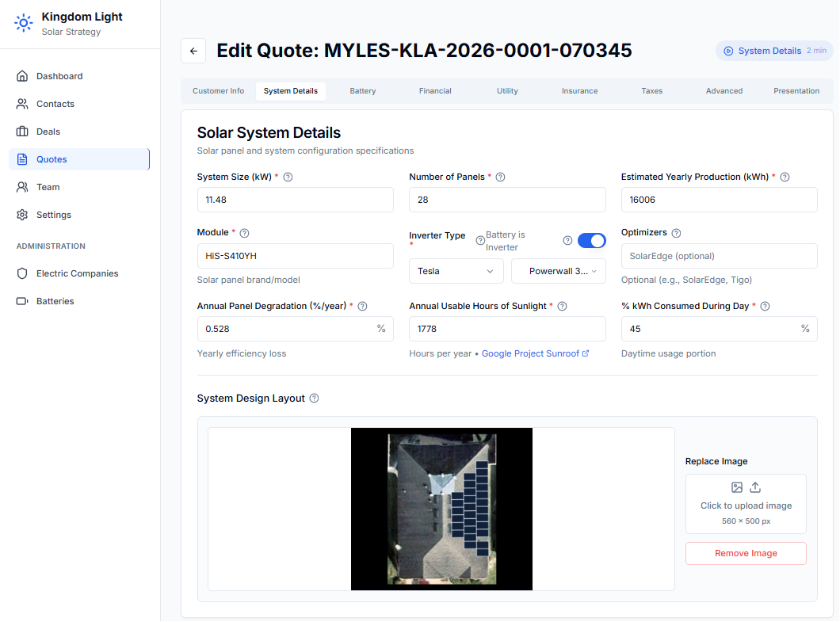Open the Insurance tab
The width and height of the screenshot is (840, 622).
[579, 91]
